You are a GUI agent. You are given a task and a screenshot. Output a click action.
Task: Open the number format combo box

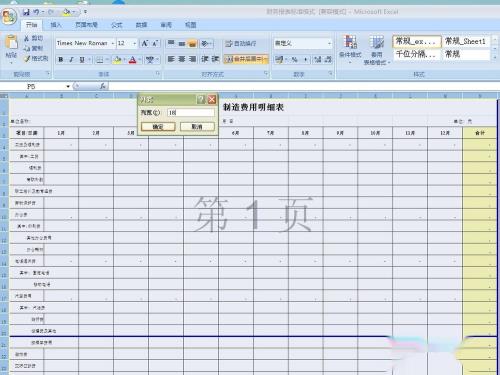tap(303, 43)
